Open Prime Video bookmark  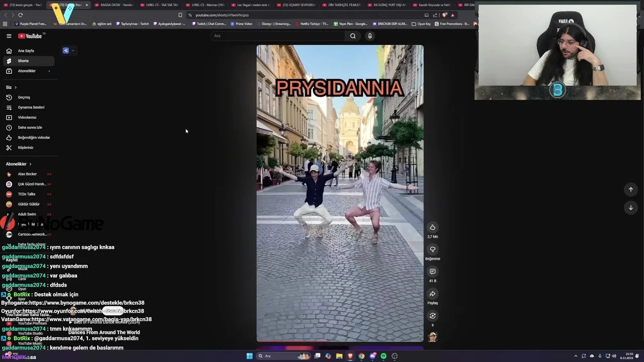pyautogui.click(x=241, y=24)
